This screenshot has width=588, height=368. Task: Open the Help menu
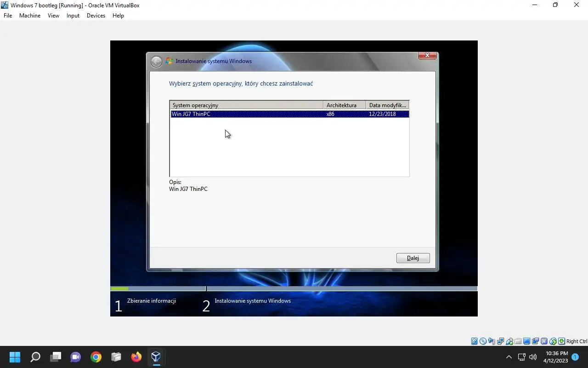coord(118,16)
